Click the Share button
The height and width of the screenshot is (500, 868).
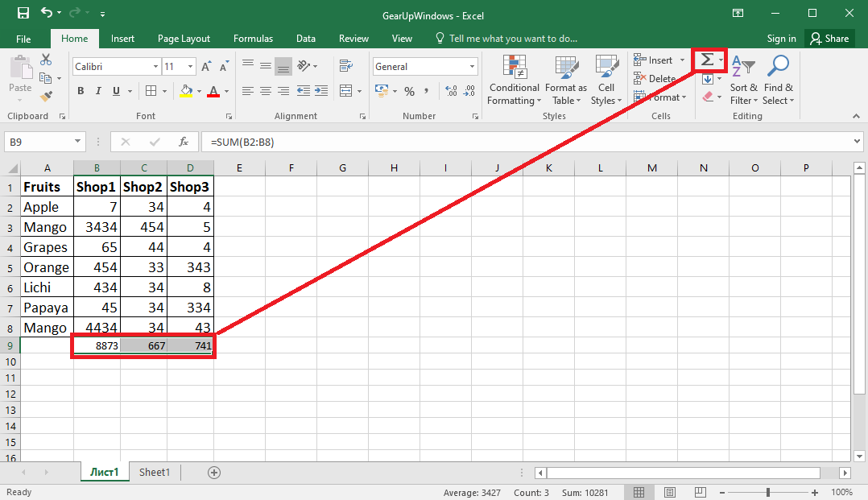pyautogui.click(x=829, y=38)
